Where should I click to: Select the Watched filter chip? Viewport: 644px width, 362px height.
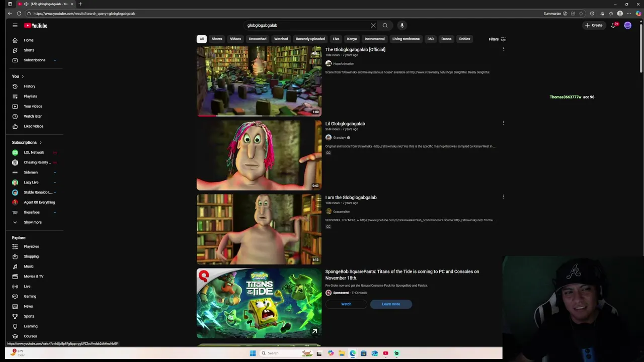[x=281, y=39]
